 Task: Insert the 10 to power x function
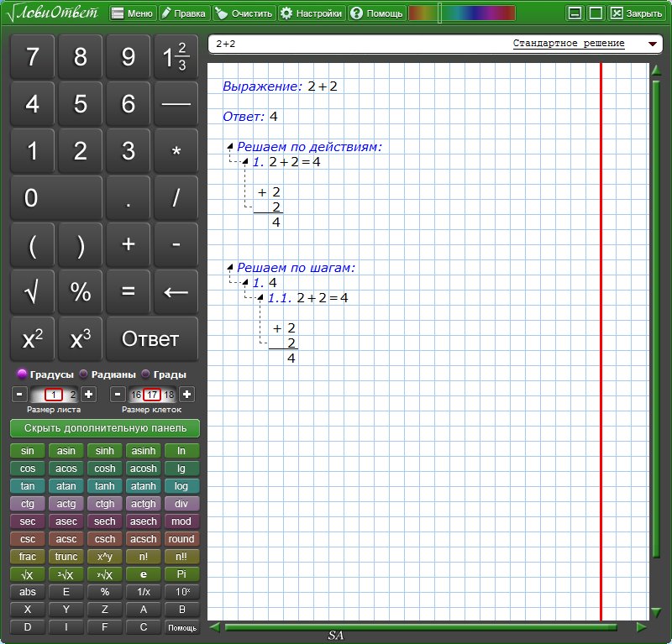pyautogui.click(x=181, y=592)
